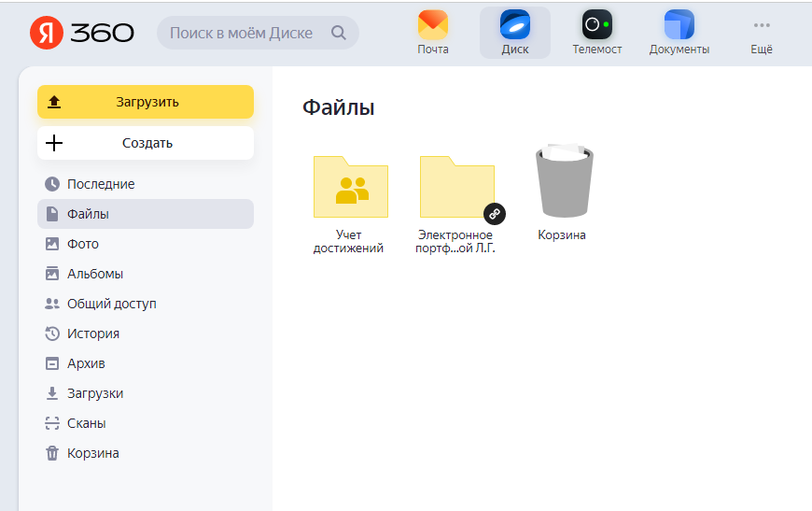Click the Файлы page heading
This screenshot has height=511, width=812.
tap(338, 107)
